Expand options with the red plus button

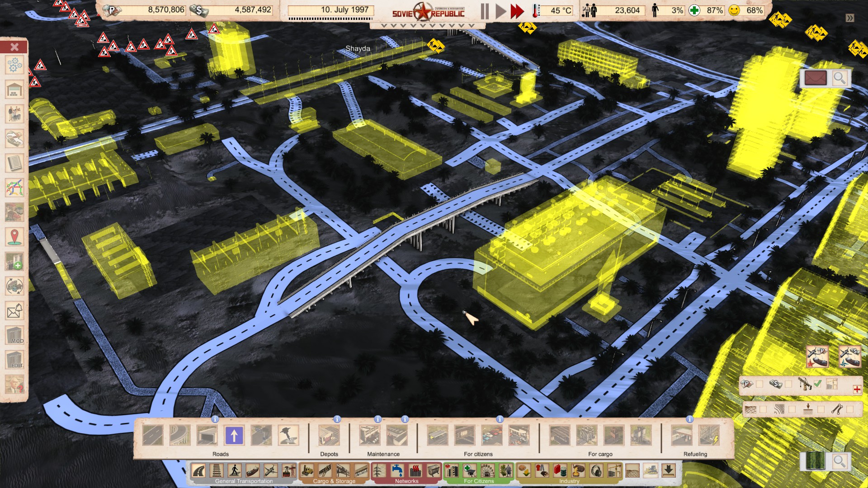point(857,389)
